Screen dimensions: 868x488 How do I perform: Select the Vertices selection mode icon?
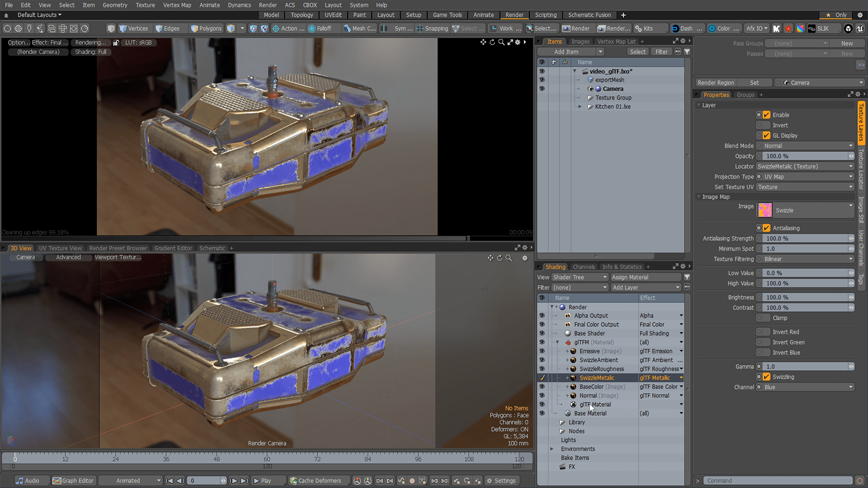[x=123, y=28]
